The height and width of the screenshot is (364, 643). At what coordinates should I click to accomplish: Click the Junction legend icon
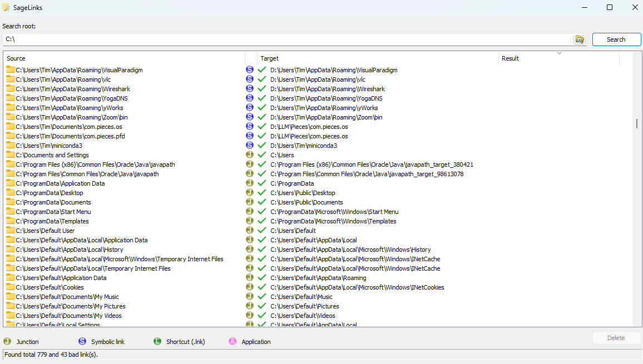point(7,341)
